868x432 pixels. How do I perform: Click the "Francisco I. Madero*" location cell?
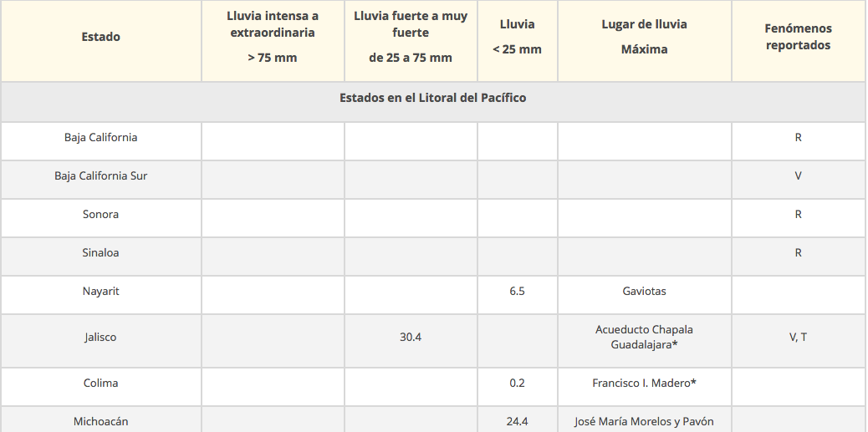pyautogui.click(x=644, y=383)
